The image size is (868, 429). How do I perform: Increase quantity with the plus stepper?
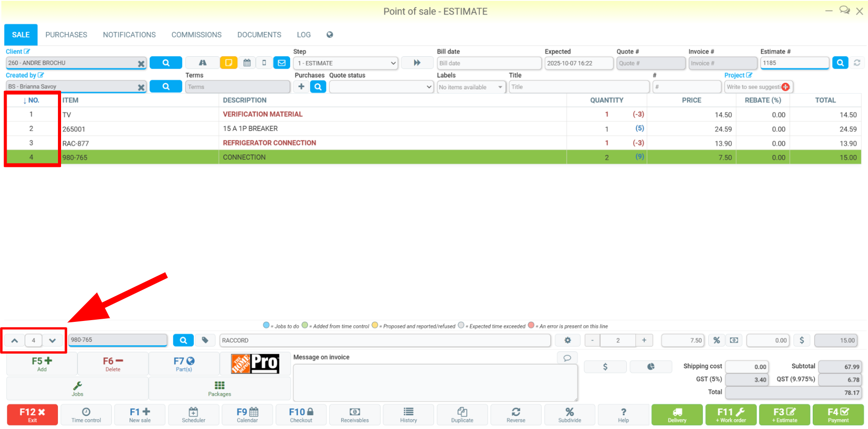[644, 340]
